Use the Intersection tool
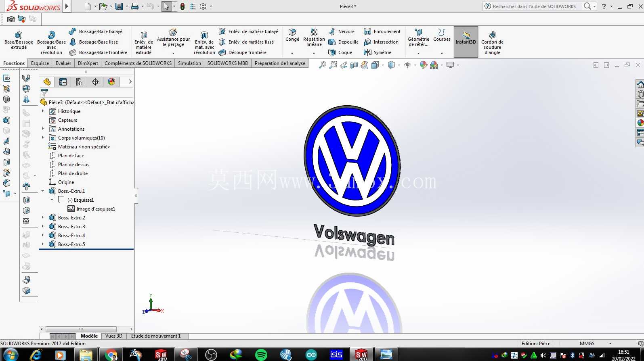Viewport: 644px width, 361px height. click(381, 42)
